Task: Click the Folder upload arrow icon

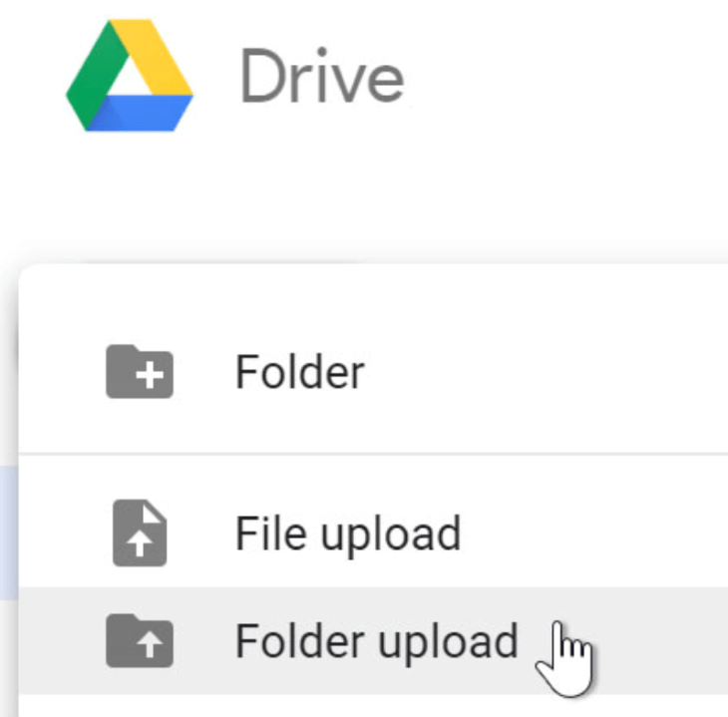Action: (x=140, y=641)
